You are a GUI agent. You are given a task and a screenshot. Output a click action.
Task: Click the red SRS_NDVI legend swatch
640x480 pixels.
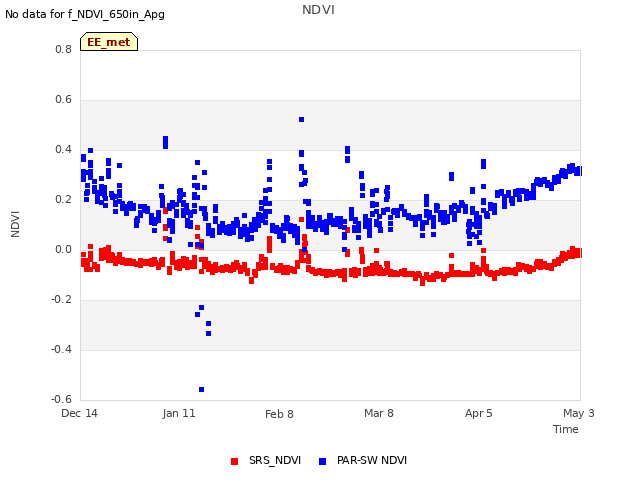click(x=234, y=461)
